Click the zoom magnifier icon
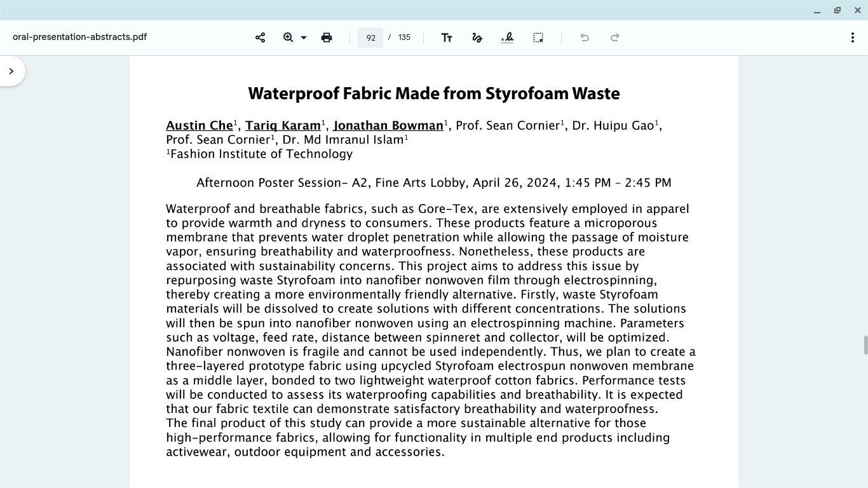 pyautogui.click(x=288, y=37)
